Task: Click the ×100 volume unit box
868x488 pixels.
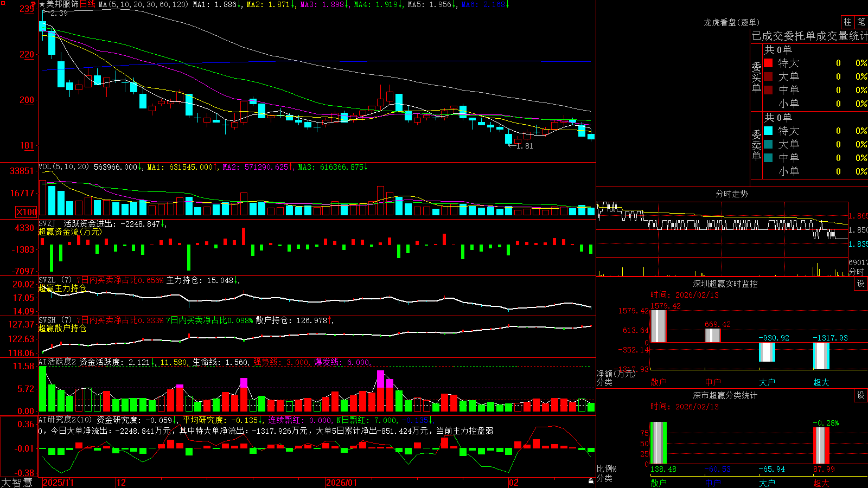Action: click(x=27, y=212)
